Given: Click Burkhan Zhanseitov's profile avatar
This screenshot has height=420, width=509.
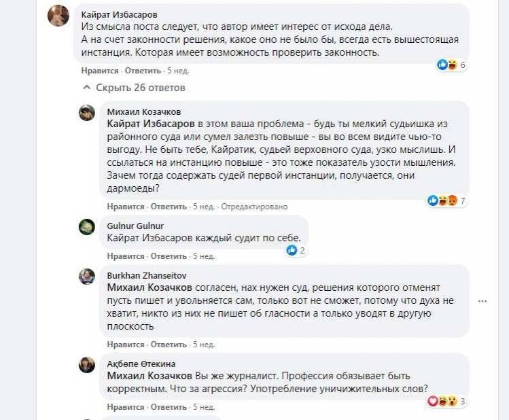Looking at the screenshot, I should [86, 277].
